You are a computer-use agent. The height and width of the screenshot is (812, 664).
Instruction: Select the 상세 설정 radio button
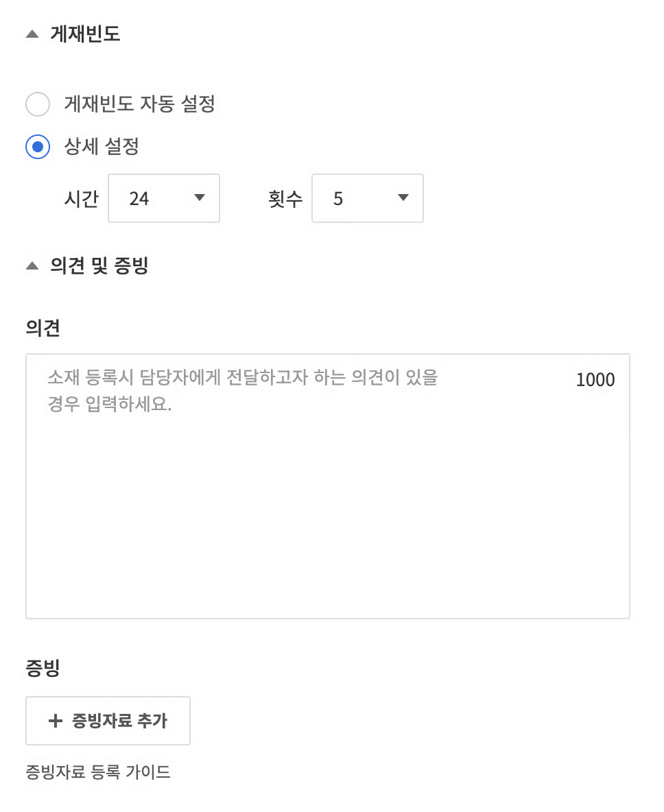point(38,146)
